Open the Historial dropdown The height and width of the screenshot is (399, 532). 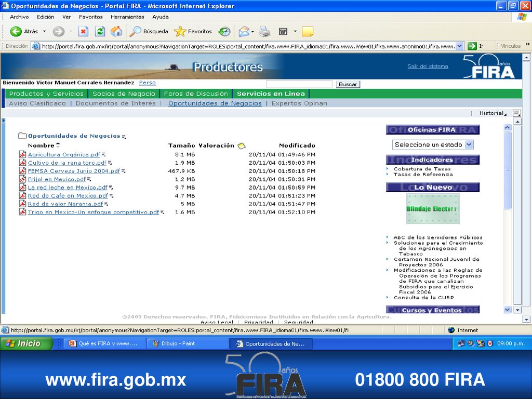[493, 113]
